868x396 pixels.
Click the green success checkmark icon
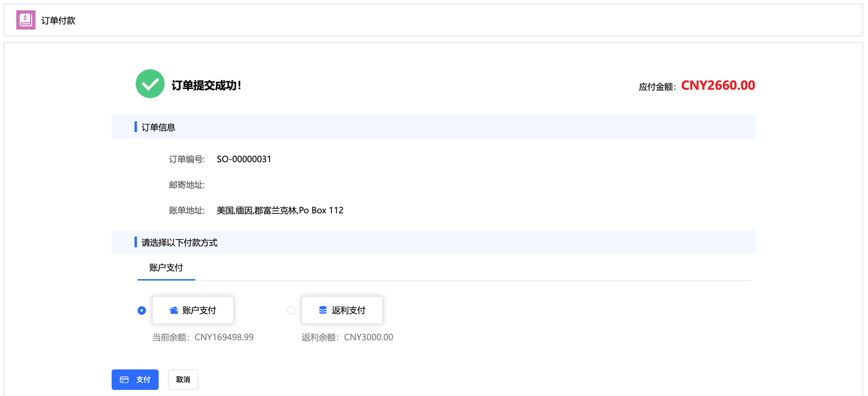(x=150, y=84)
